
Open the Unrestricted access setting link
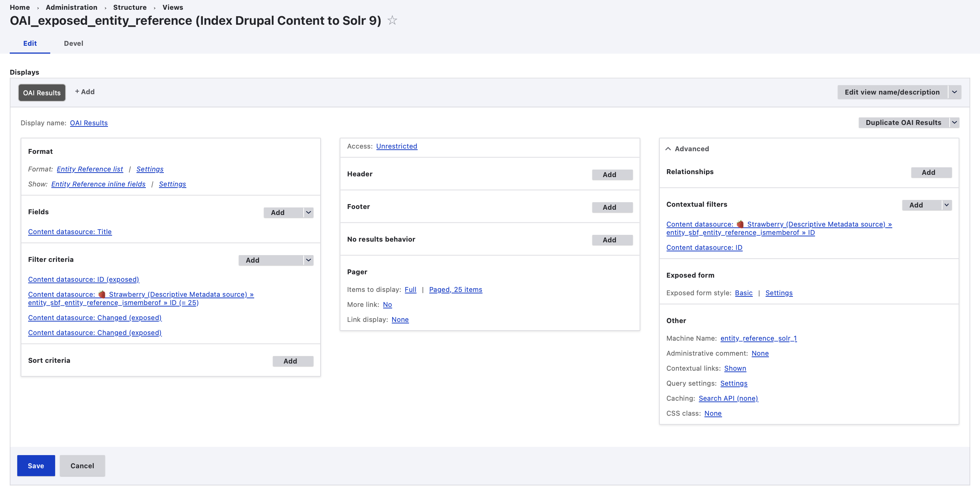point(396,146)
